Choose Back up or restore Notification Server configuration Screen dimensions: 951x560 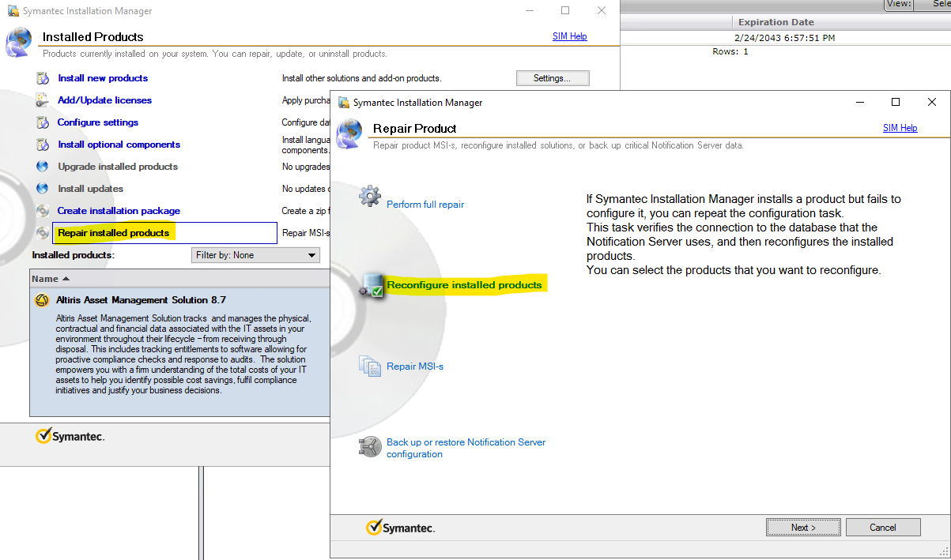click(466, 448)
